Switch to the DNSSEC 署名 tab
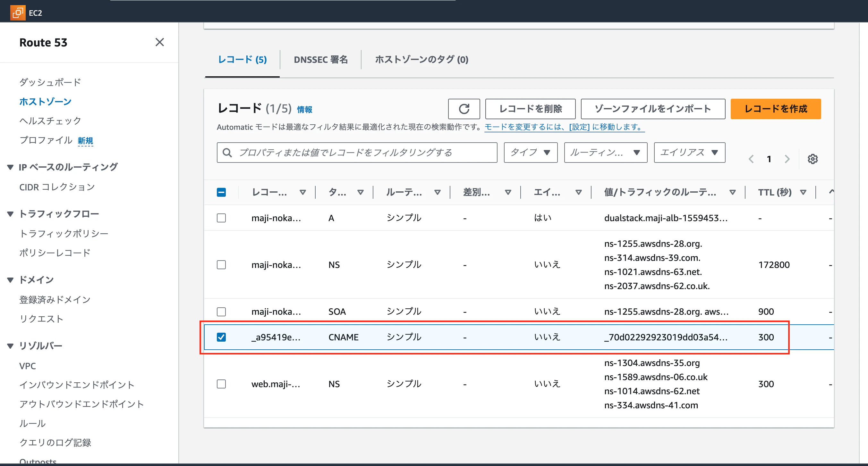This screenshot has width=868, height=466. (320, 60)
